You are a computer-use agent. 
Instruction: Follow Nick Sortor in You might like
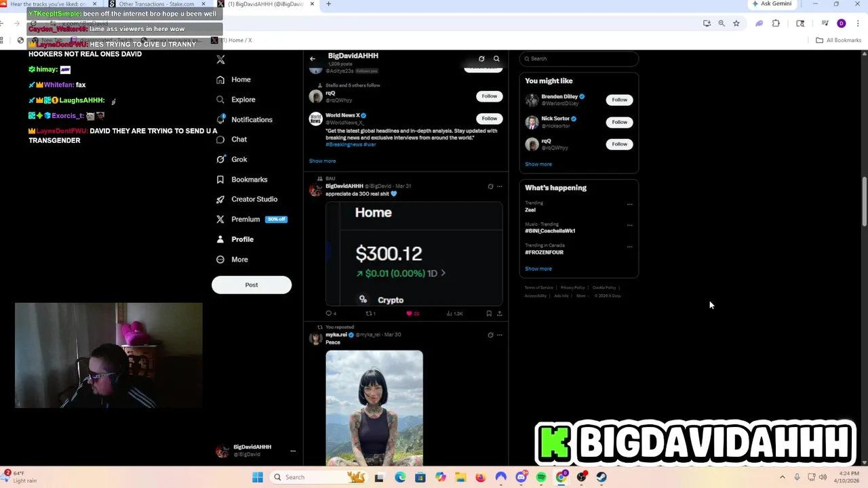click(x=619, y=123)
